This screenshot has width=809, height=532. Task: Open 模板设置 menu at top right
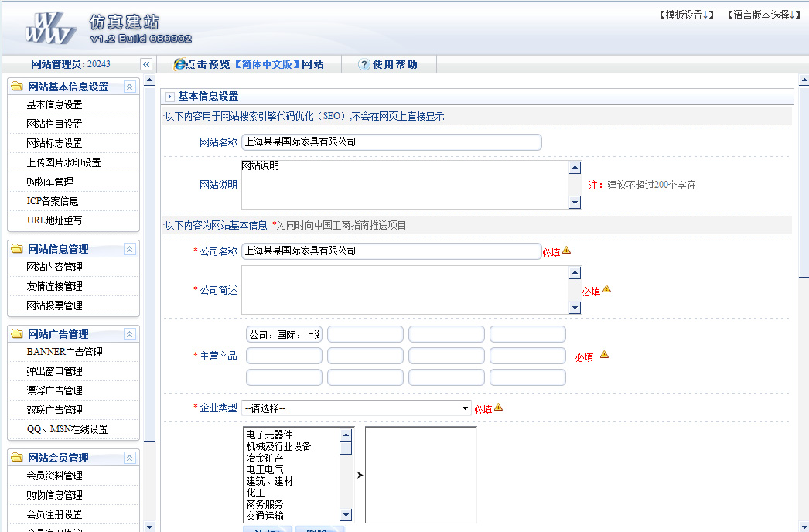(x=686, y=15)
